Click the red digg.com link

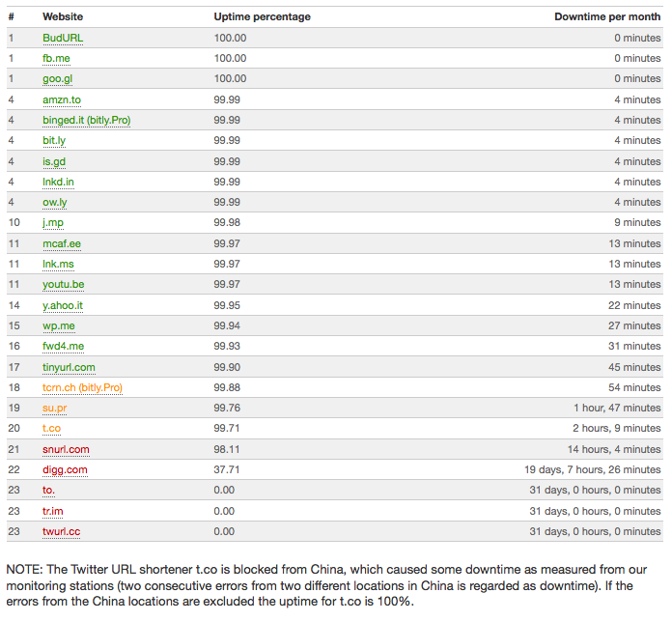pyautogui.click(x=65, y=469)
